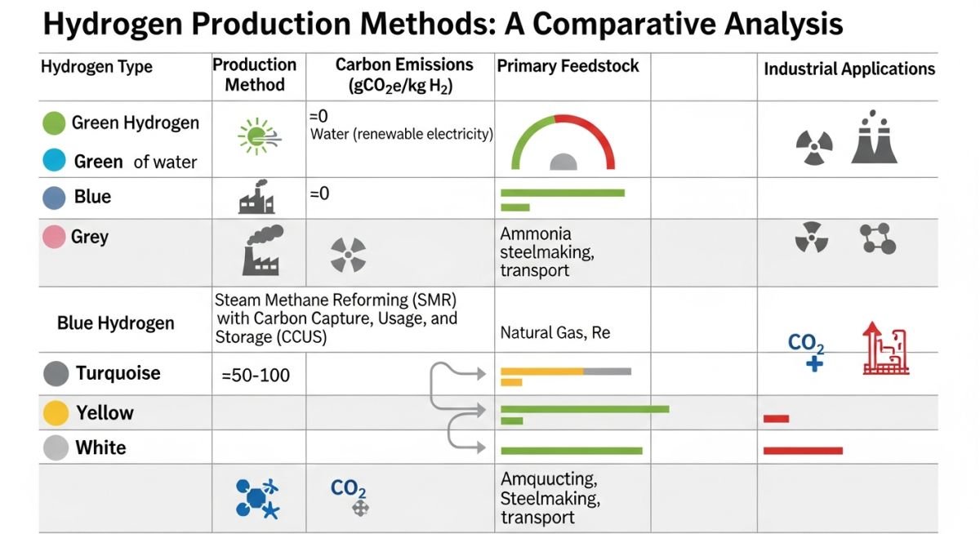980x534 pixels.
Task: Click the 'Blue Hydrogen' row label
Action: [116, 323]
